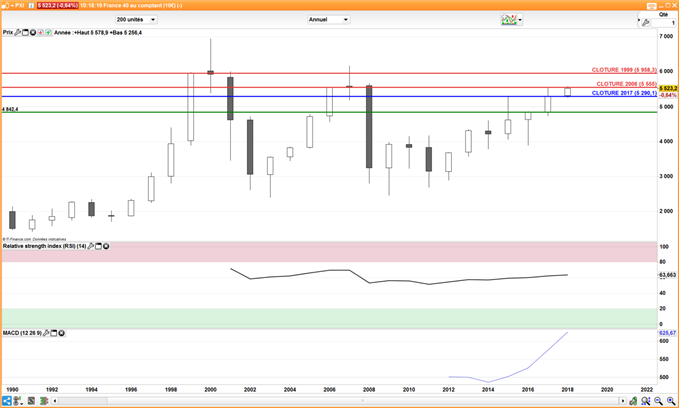Viewport: 679px width, 408px height.
Task: Click the green horizontal line label 4 842,4
Action: tap(10, 109)
